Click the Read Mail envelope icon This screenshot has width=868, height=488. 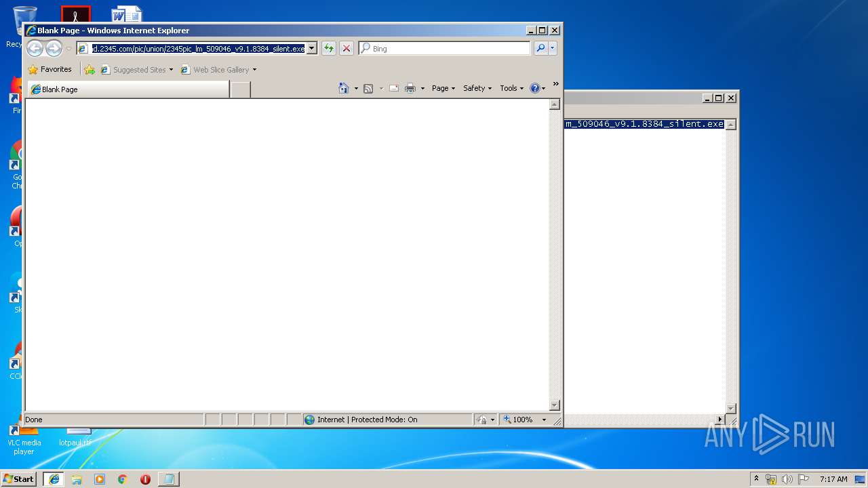(393, 88)
